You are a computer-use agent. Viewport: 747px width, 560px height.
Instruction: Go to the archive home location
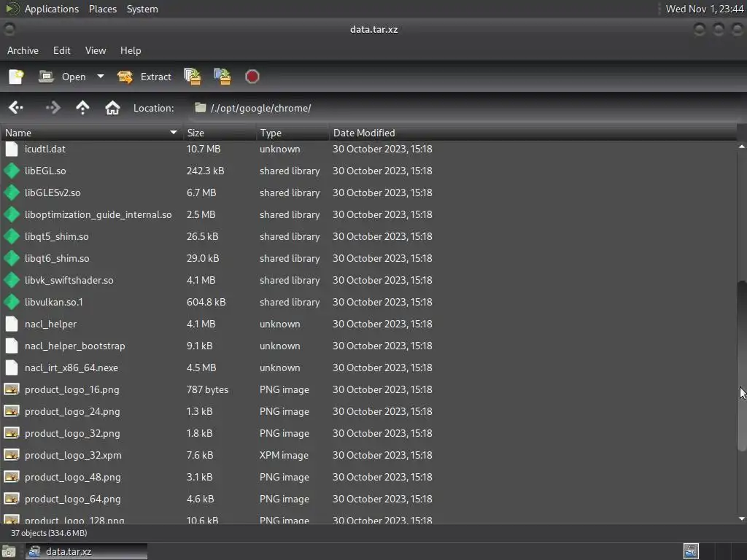coord(112,108)
